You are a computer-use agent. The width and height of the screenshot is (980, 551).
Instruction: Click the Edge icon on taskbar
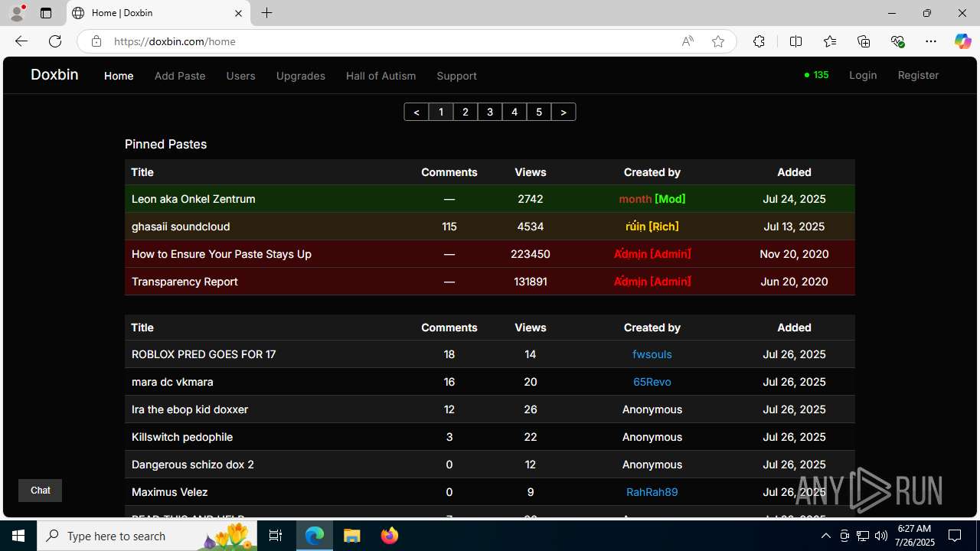coord(315,536)
